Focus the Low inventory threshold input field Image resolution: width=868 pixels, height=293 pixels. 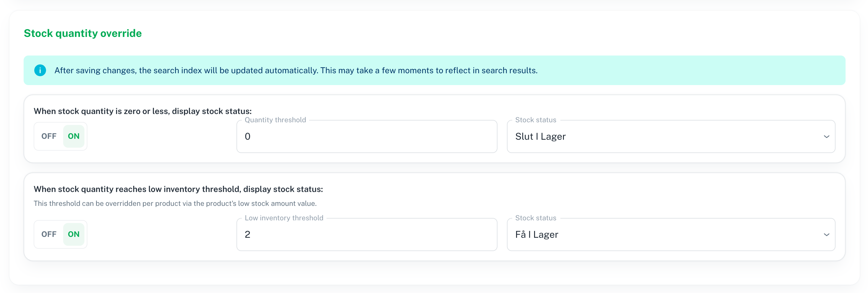click(x=367, y=235)
